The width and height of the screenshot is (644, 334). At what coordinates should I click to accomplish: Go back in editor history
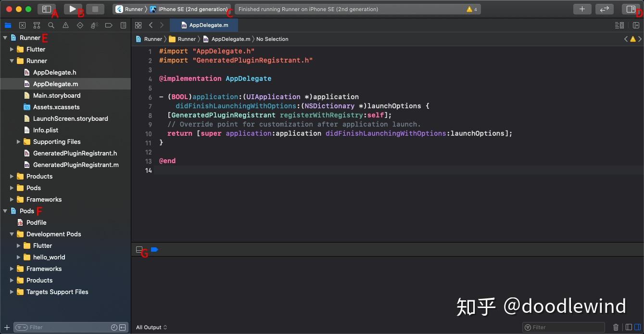tap(151, 25)
